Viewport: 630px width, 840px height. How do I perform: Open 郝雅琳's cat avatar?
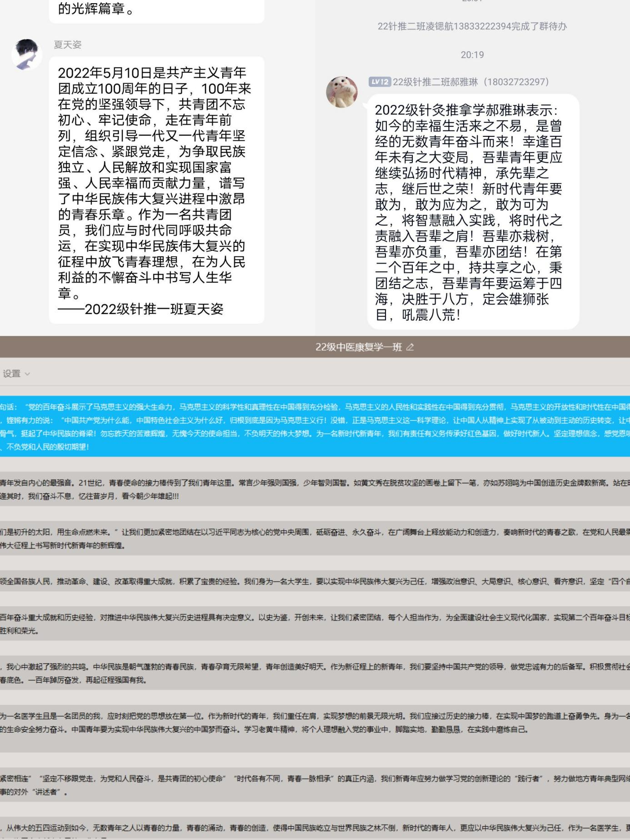click(342, 92)
